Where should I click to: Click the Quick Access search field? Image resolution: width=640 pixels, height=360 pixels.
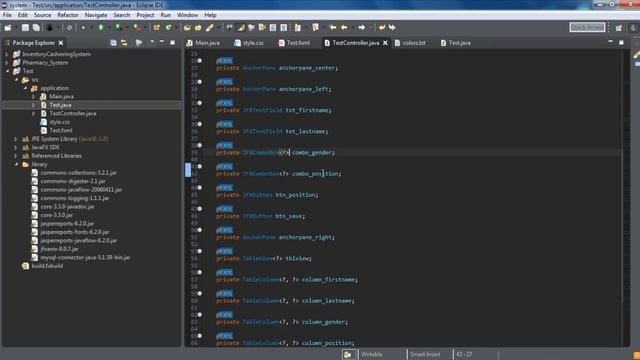(x=587, y=27)
